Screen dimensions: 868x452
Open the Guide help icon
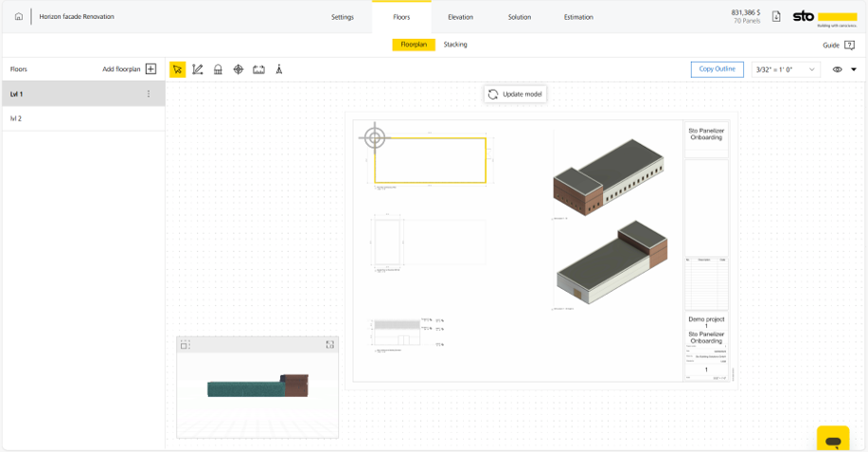[x=850, y=45]
